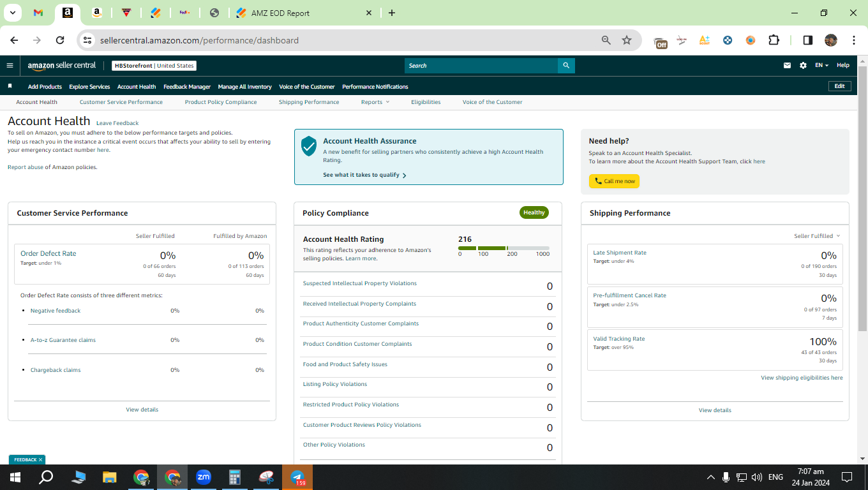
Task: Open Manage All Inventory
Action: point(244,87)
